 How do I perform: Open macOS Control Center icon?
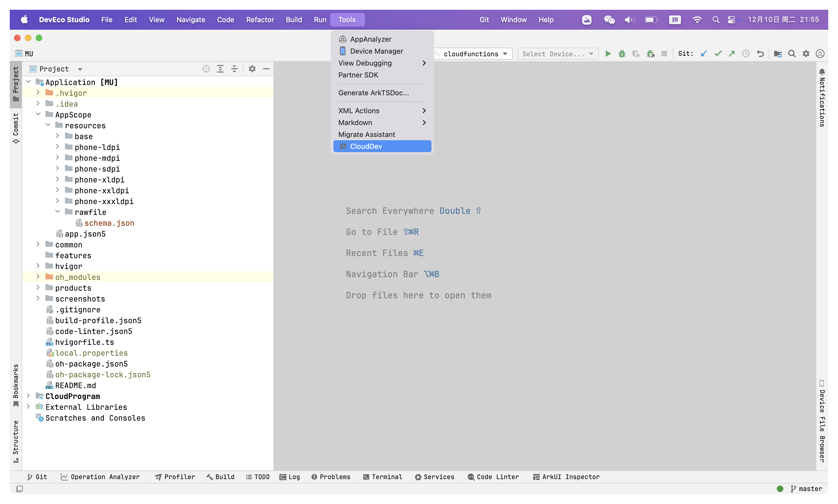click(x=731, y=20)
